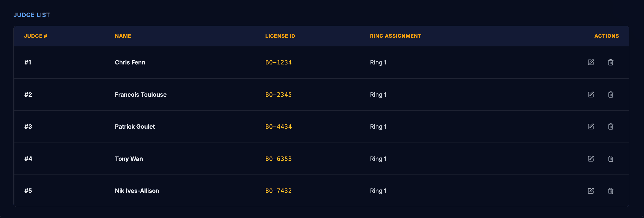This screenshot has width=644, height=218.
Task: Click the JUDGE # column header
Action: [35, 36]
